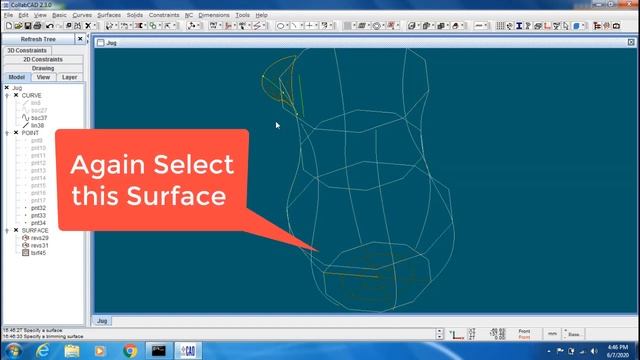Select the bsc37 spline curve item
This screenshot has width=640, height=360.
[35, 118]
